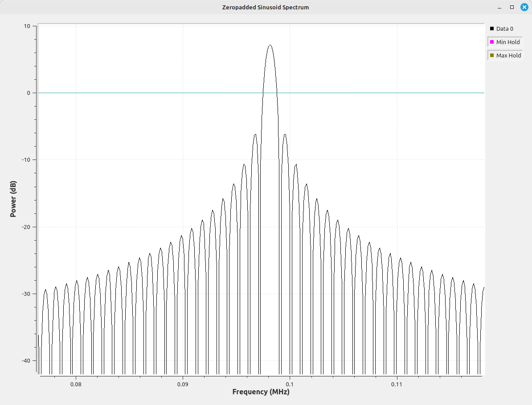
Task: Click the 0.1 tick on frequency axis
Action: (x=290, y=384)
